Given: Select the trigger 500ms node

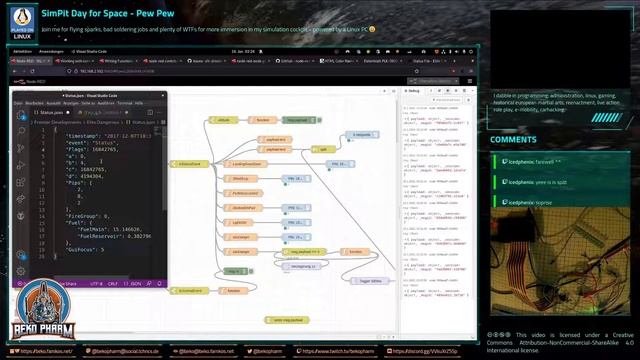Looking at the screenshot, I should (x=370, y=281).
